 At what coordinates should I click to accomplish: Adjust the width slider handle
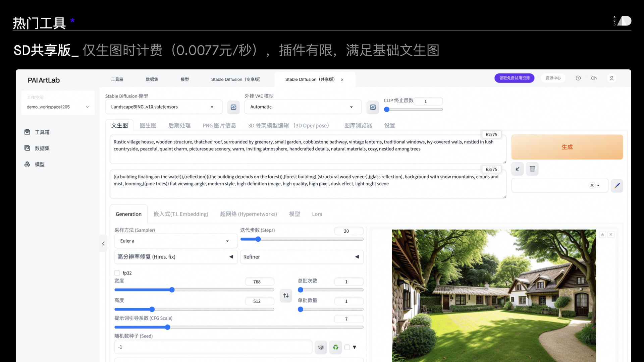(x=172, y=290)
